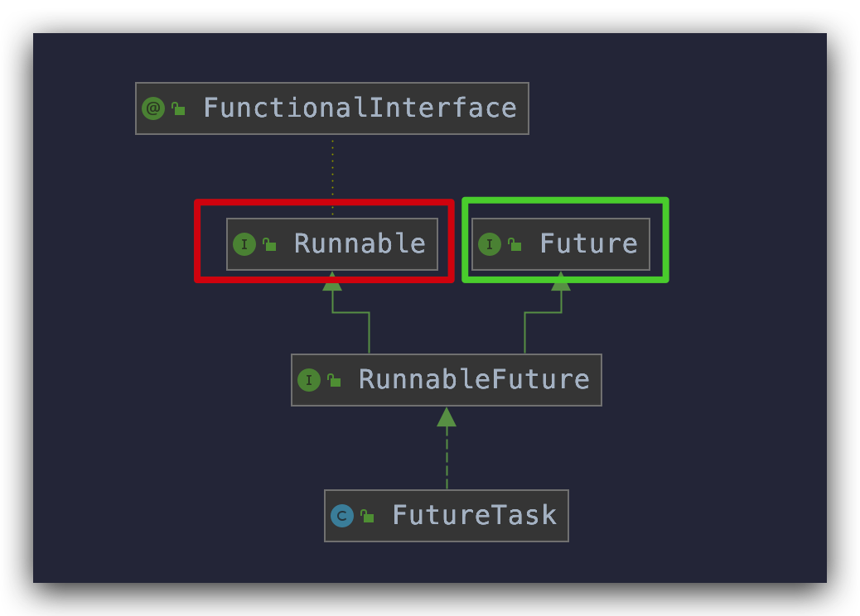This screenshot has width=860, height=616.
Task: Click the dashed arrowhead below RunnableFuture
Action: coord(447,417)
